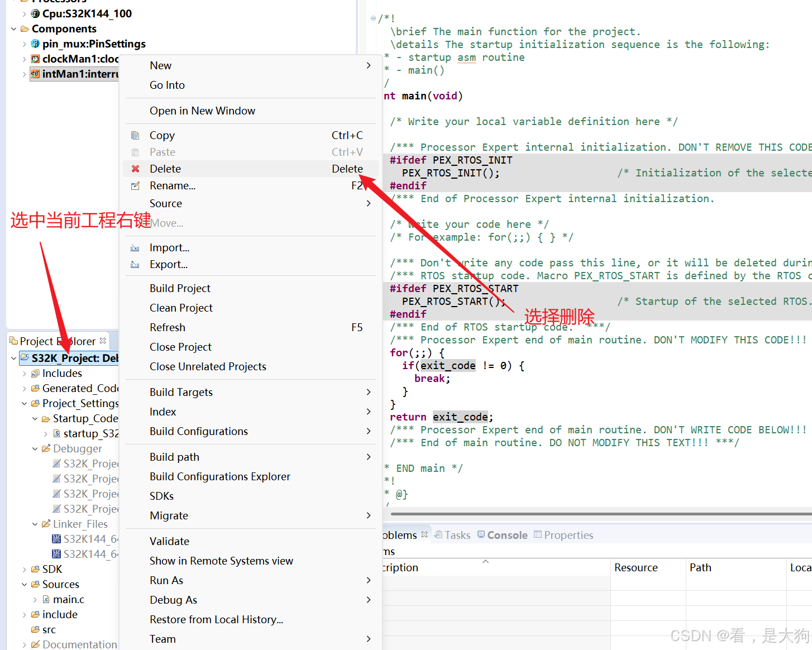The image size is (812, 650).
Task: Click the Export icon in context menu
Action: click(135, 265)
